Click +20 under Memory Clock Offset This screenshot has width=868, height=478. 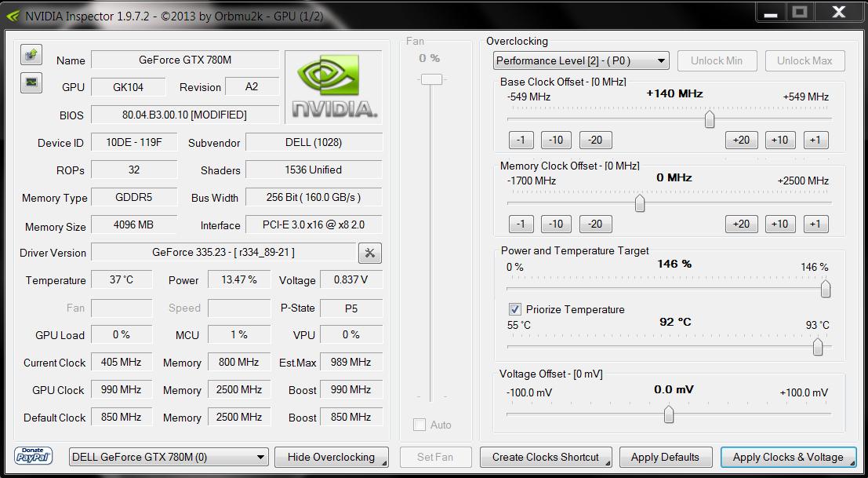[741, 224]
